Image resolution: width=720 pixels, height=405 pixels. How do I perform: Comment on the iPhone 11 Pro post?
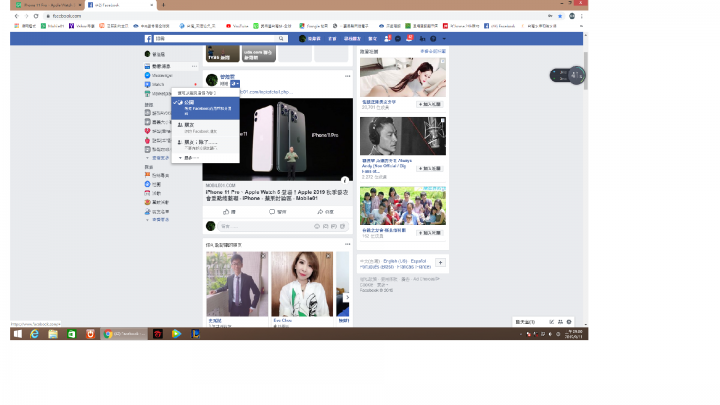coord(277,212)
